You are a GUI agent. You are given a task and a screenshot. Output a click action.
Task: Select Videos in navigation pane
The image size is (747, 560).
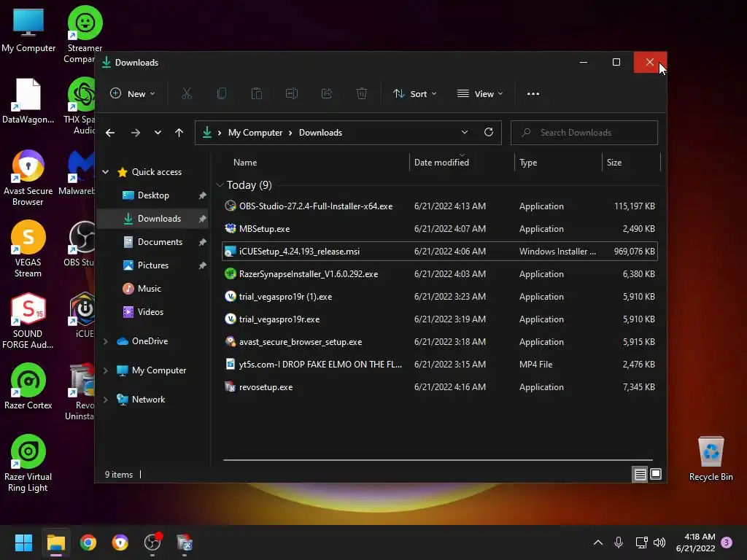153,312
